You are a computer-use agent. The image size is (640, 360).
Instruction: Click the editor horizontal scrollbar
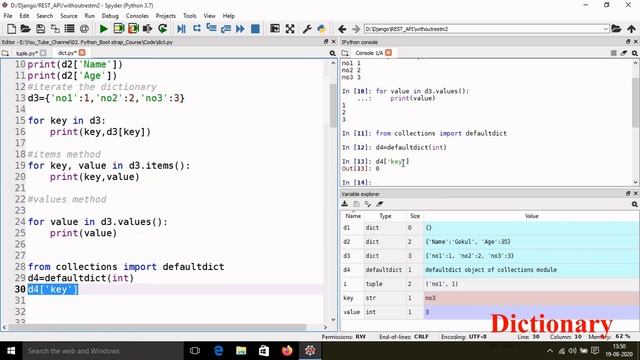click(x=165, y=327)
